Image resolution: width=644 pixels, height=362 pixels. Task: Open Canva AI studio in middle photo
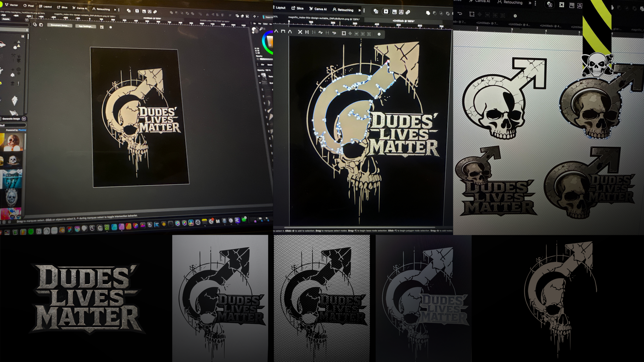click(x=318, y=9)
